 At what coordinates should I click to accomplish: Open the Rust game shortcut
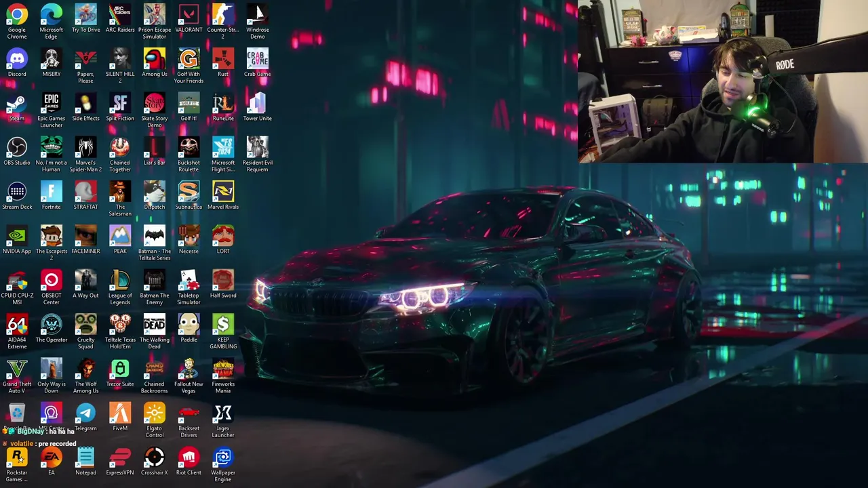(223, 59)
